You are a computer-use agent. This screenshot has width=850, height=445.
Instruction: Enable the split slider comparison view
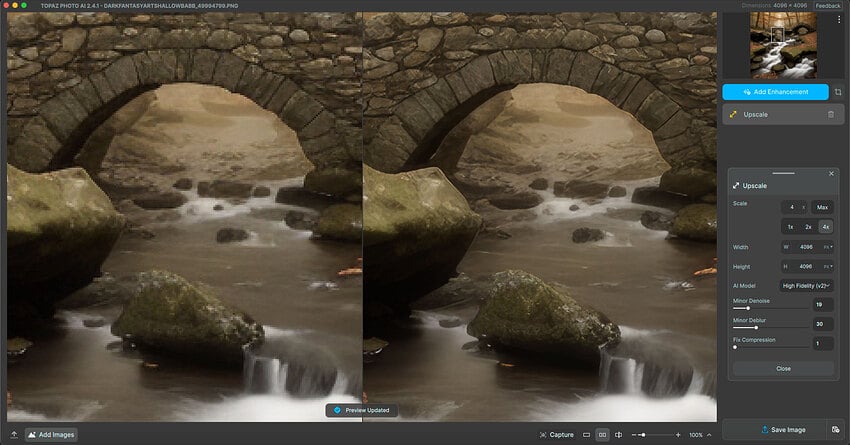coord(619,435)
